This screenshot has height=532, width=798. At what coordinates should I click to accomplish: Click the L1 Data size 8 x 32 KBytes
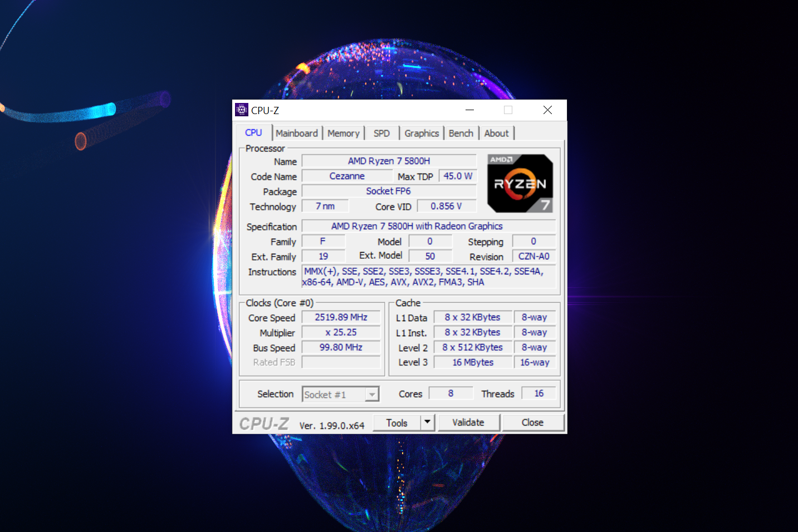pos(473,317)
